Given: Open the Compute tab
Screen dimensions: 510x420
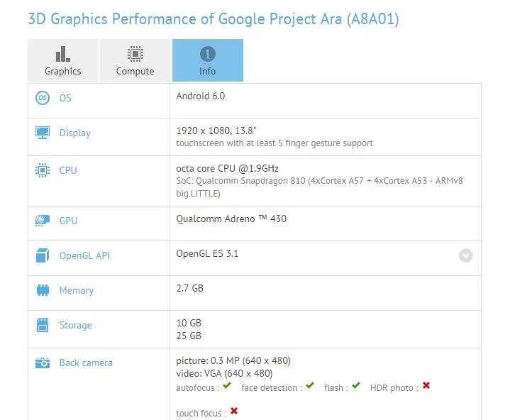Looking at the screenshot, I should click(x=135, y=60).
